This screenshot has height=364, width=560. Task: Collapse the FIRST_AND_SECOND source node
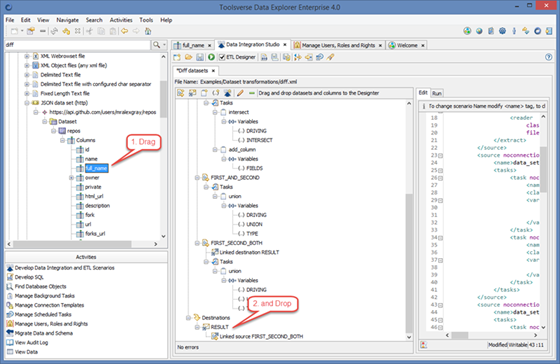[x=197, y=178]
